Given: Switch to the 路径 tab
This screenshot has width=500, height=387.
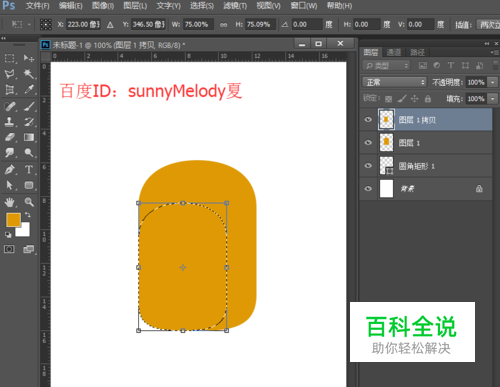Looking at the screenshot, I should (417, 52).
